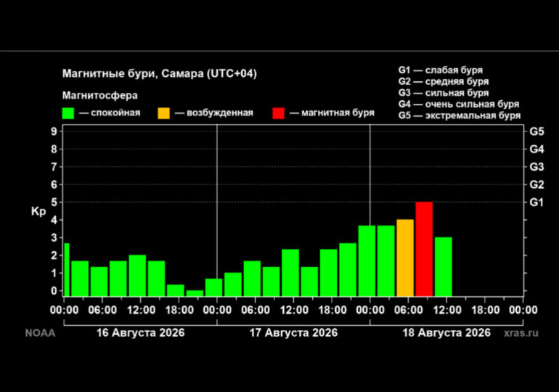559x392 pixels.
Task: Click the 'G2 — средняя буря' line
Action: coord(444,81)
